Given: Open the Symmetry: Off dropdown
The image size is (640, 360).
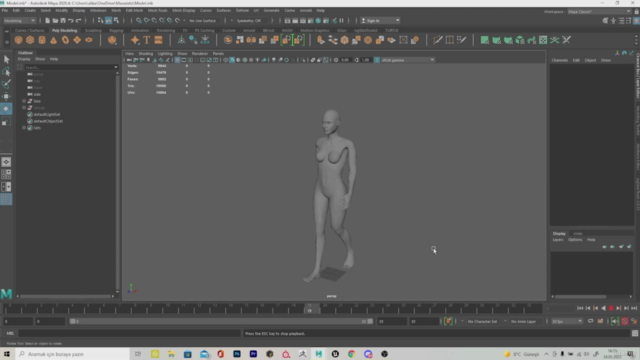Looking at the screenshot, I should [251, 20].
